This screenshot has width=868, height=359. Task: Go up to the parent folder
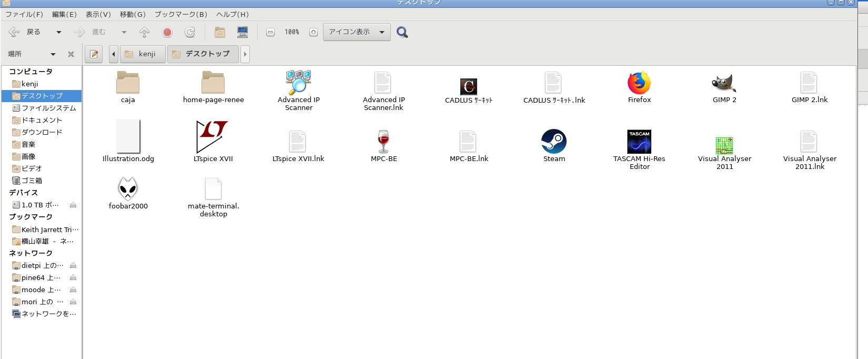(x=144, y=33)
